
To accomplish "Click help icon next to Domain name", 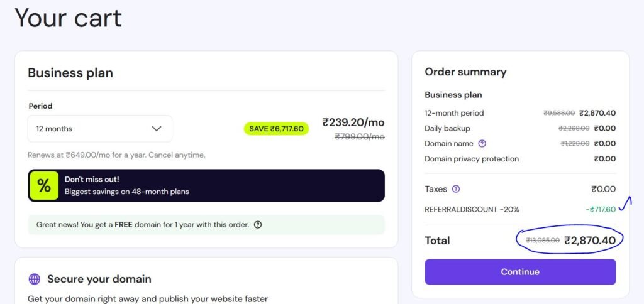I will pyautogui.click(x=482, y=144).
